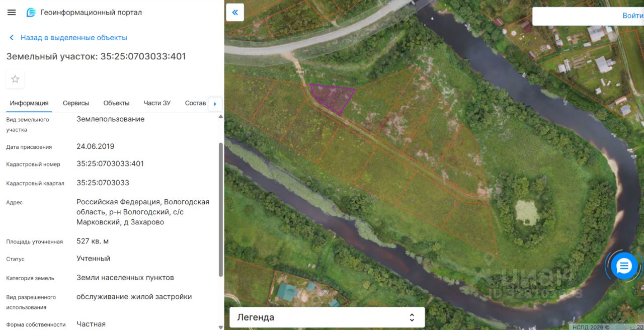Expand the Легенда dropdown
Screen dimensions: 644x330
327,317
